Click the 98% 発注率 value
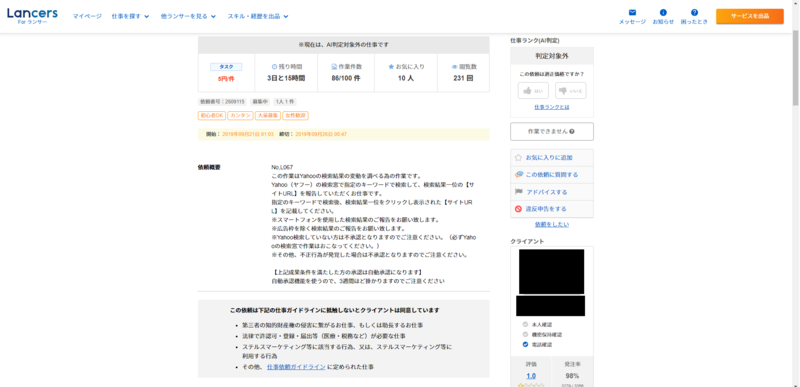Screen dimensions: 800x387 click(x=572, y=376)
